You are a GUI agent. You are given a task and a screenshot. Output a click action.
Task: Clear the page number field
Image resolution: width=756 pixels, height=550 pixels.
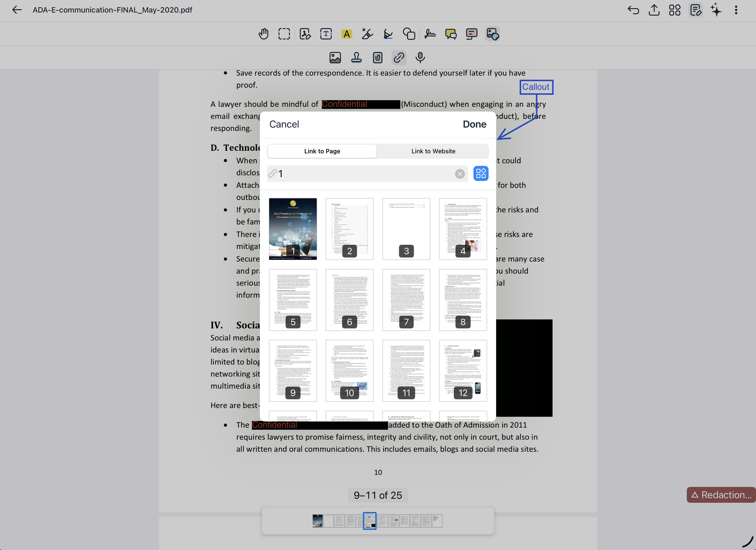click(460, 174)
